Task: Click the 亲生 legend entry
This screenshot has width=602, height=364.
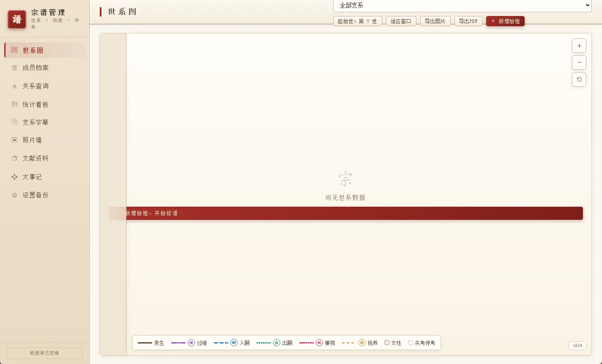Action: pos(151,343)
